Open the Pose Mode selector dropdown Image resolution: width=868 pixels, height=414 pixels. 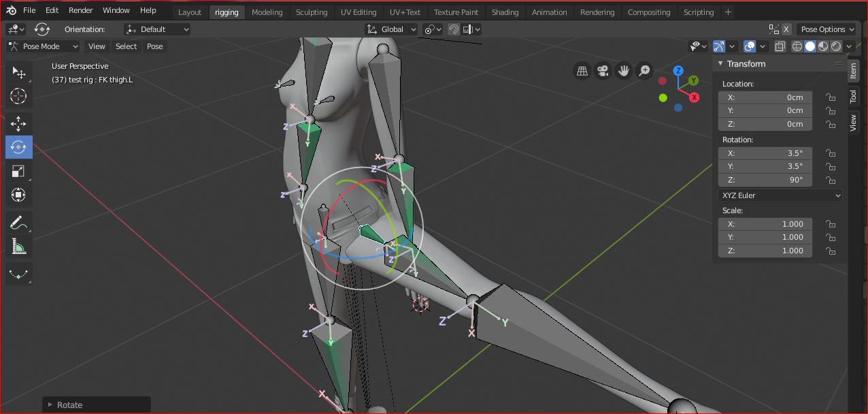(43, 46)
